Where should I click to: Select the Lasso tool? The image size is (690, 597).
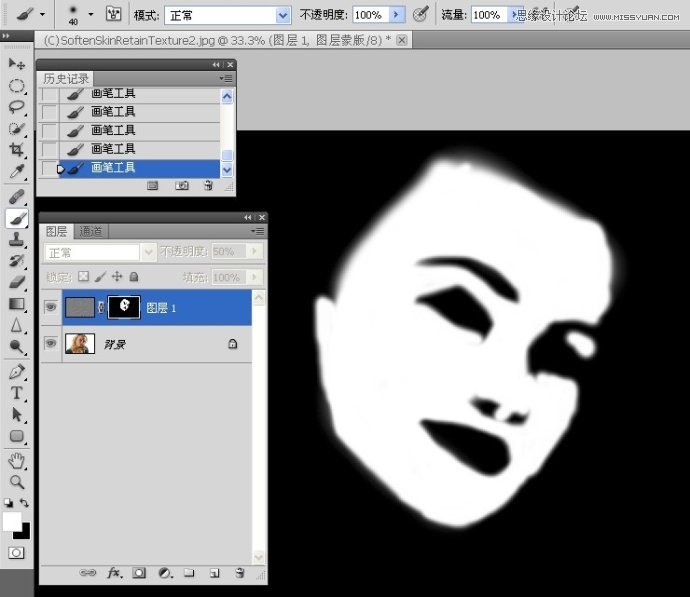coord(17,107)
